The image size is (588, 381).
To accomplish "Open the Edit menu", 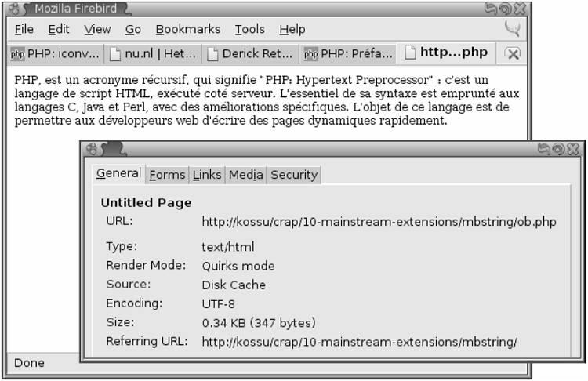I will coord(59,29).
